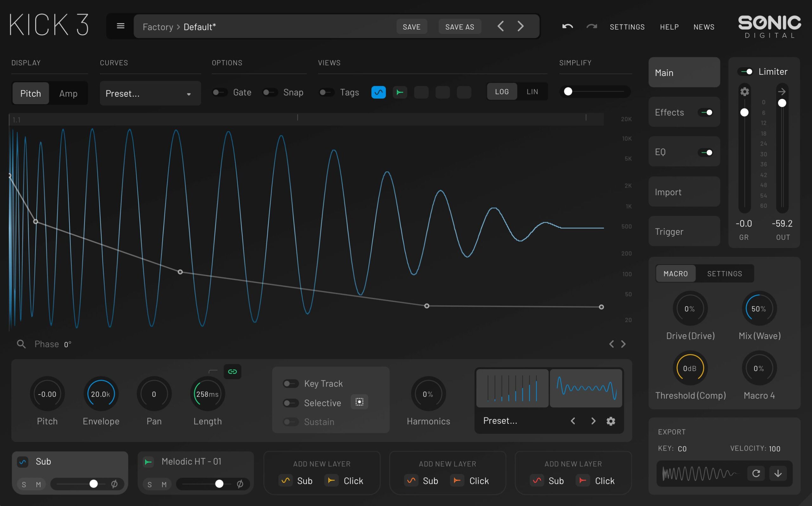Open the Curves Preset dropdown
Viewport: 812px width, 506px height.
pyautogui.click(x=150, y=93)
